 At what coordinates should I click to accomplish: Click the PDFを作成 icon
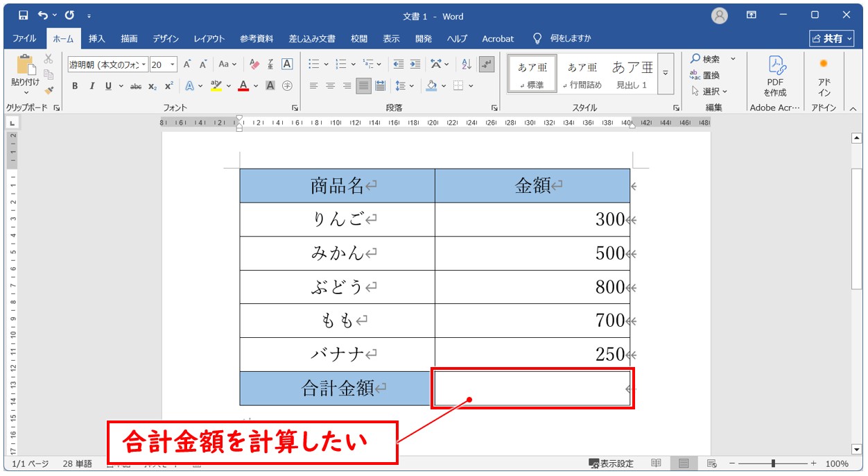point(775,77)
